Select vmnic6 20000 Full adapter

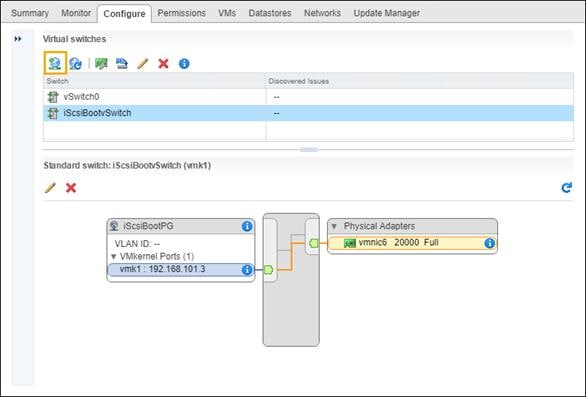412,243
